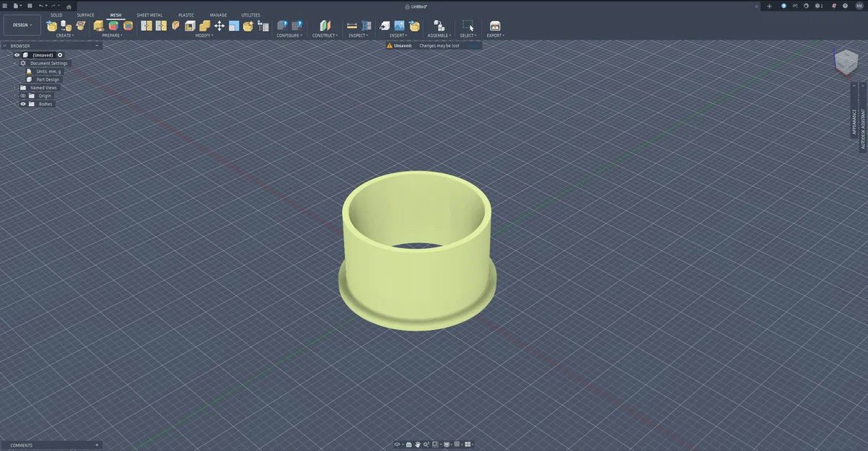This screenshot has height=451, width=868.
Task: Collapse the Document Settings tree node
Action: 14,64
